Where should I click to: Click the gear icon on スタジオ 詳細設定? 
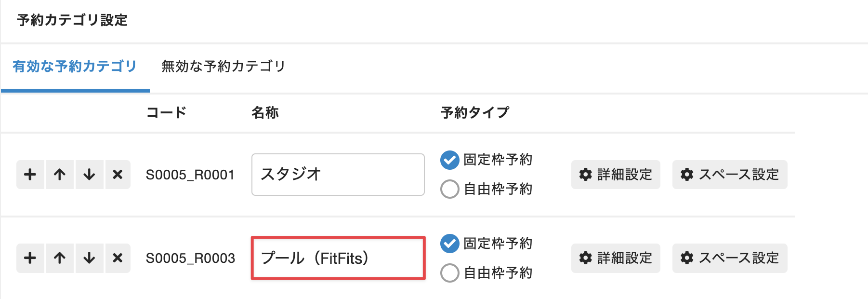[x=585, y=175]
